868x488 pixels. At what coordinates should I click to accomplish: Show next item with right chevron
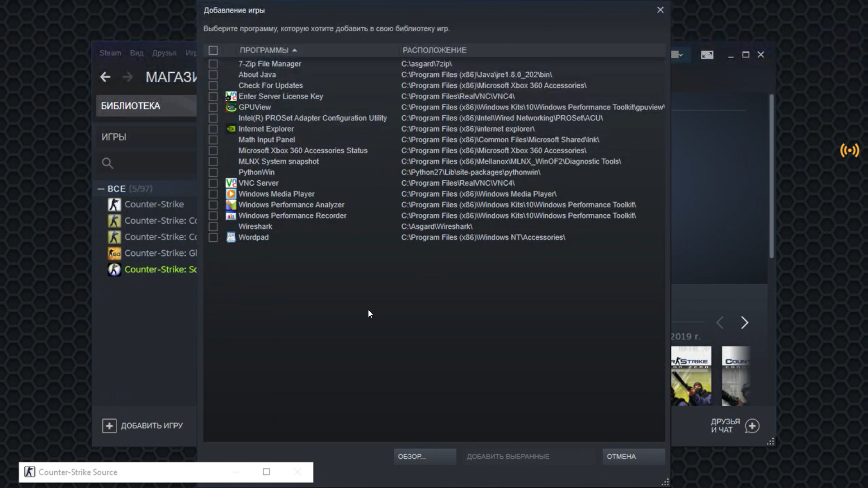click(745, 323)
